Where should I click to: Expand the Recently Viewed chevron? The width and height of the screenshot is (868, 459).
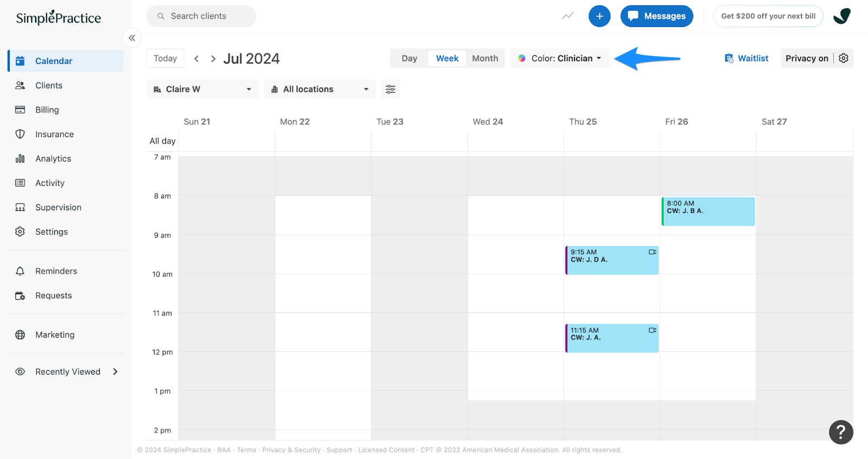115,371
